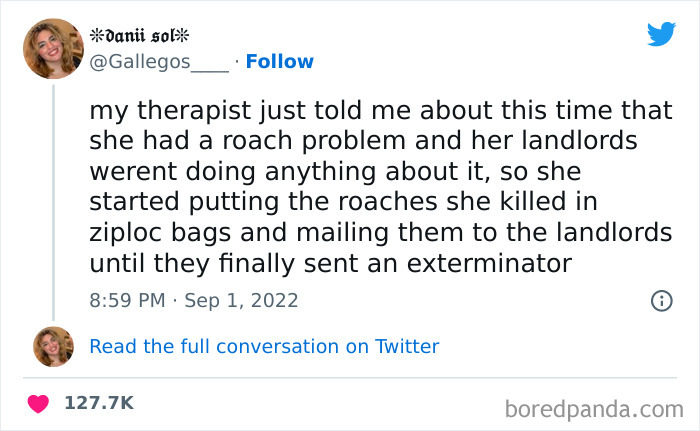This screenshot has width=700, height=431.
Task: Click the Twitter bird logo
Action: click(x=661, y=33)
